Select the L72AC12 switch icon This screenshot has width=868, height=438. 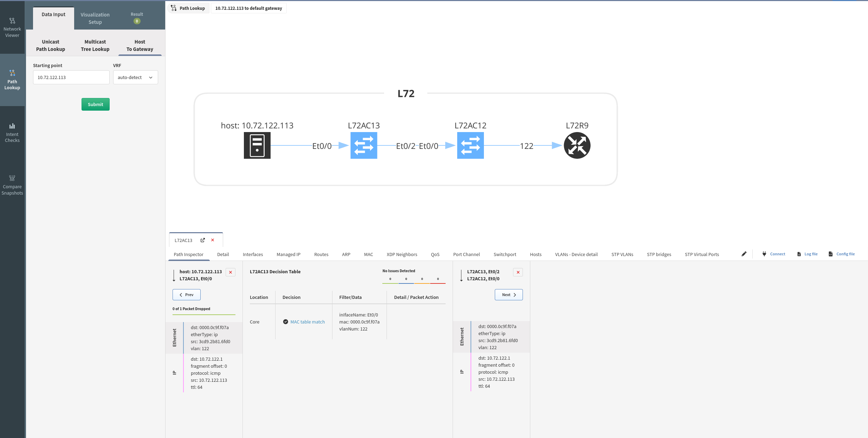point(471,145)
